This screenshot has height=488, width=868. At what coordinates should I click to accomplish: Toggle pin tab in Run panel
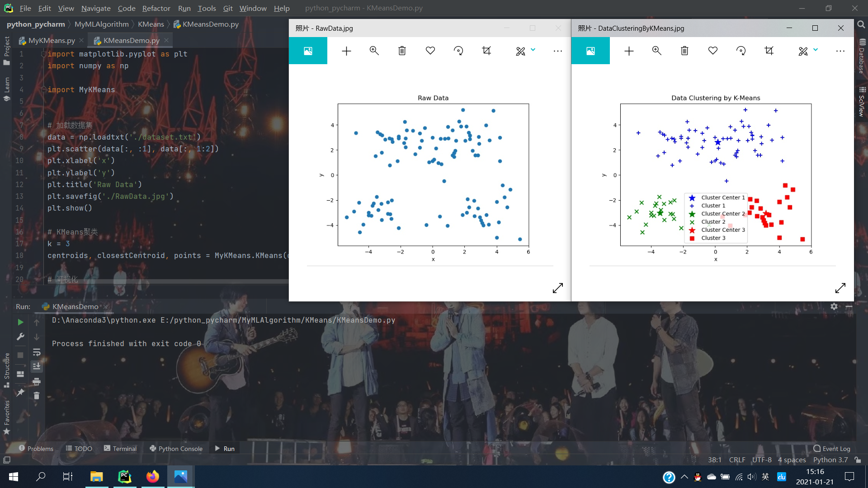coord(20,393)
